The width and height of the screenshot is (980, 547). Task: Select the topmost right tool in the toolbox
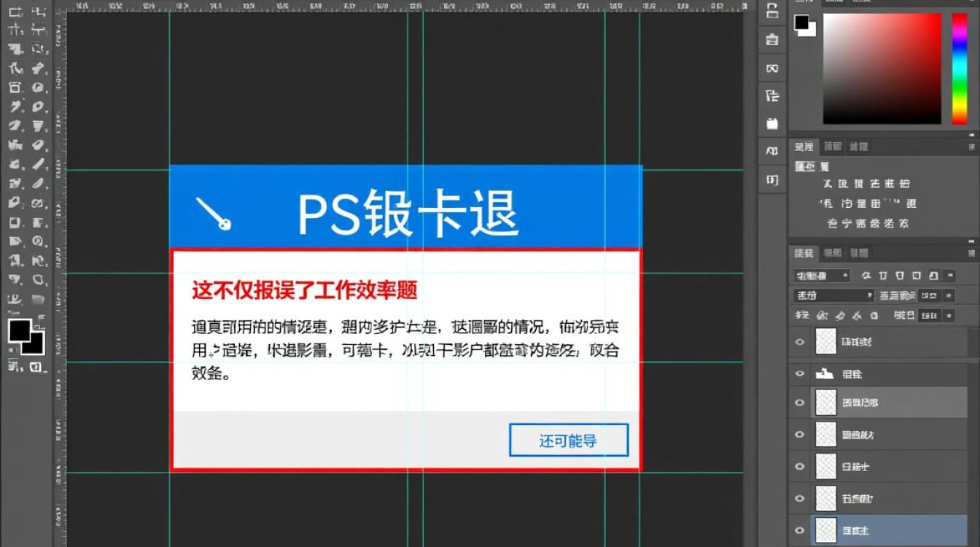point(38,12)
